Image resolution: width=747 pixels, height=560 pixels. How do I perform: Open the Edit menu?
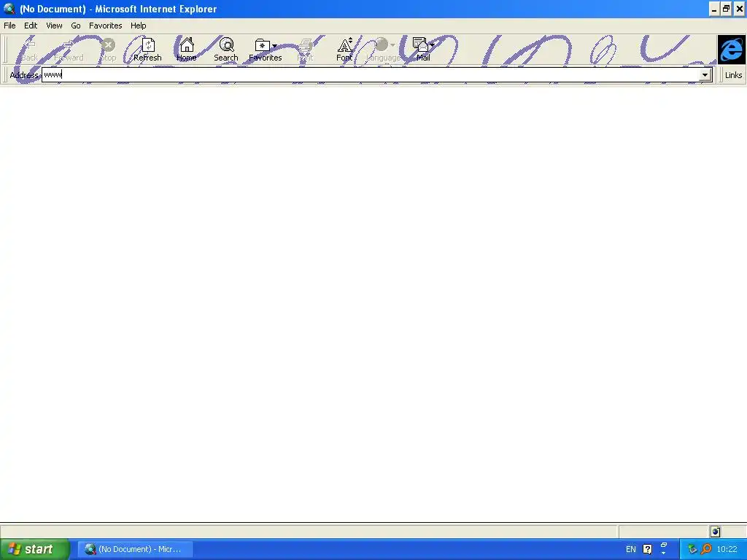pos(31,26)
